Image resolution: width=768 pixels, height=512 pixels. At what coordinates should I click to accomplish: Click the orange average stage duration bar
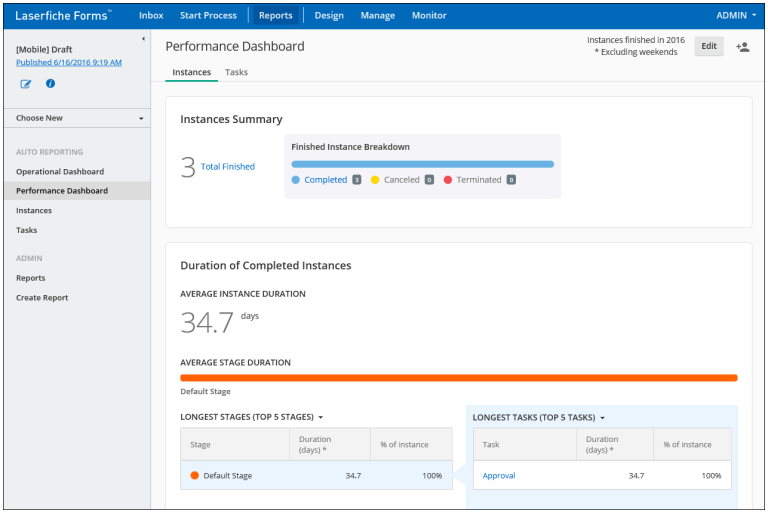pyautogui.click(x=458, y=378)
